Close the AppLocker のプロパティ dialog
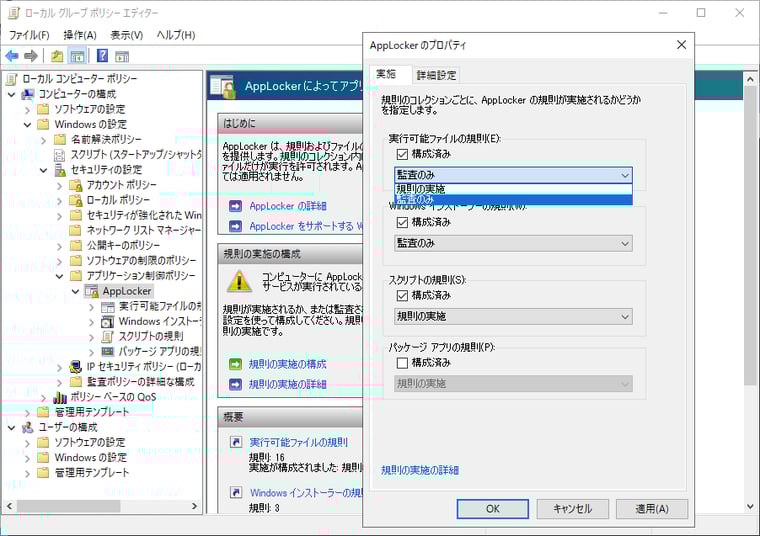This screenshot has width=760, height=536. click(x=681, y=45)
